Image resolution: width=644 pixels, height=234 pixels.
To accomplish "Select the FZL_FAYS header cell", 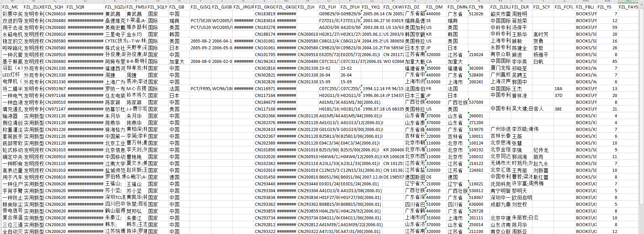I will click(629, 7).
